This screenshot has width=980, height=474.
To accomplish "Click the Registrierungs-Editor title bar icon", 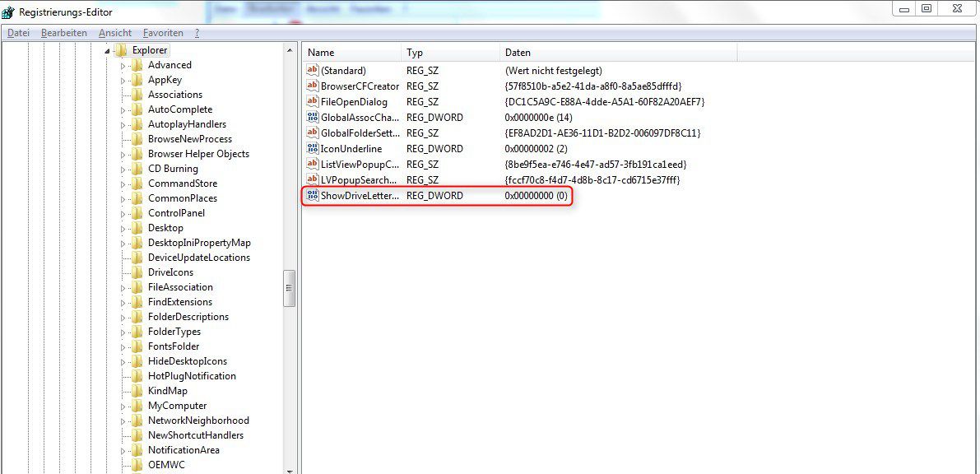I will [9, 12].
